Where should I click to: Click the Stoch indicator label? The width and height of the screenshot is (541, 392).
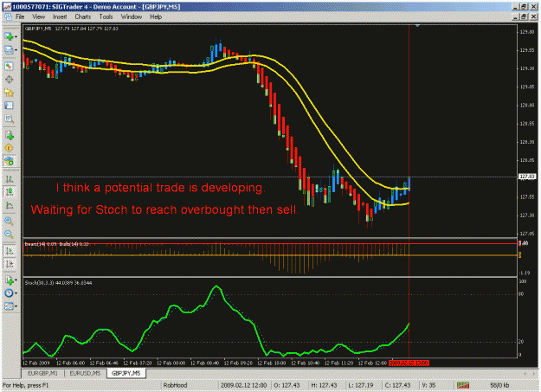[x=58, y=283]
